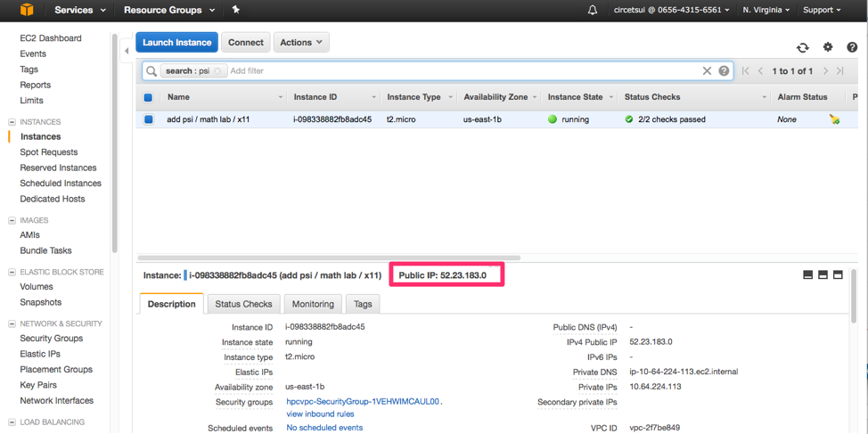Switch to the Monitoring tab
This screenshot has width=868, height=434.
313,304
